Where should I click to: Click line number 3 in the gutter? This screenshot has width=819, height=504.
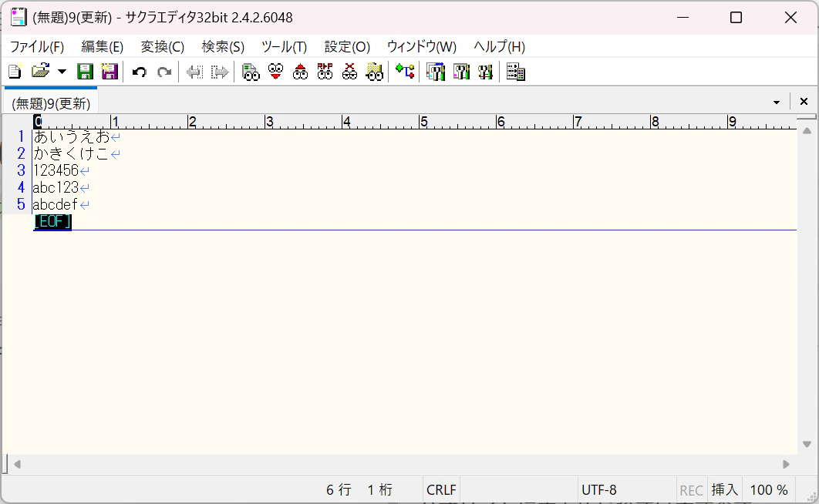click(x=21, y=170)
